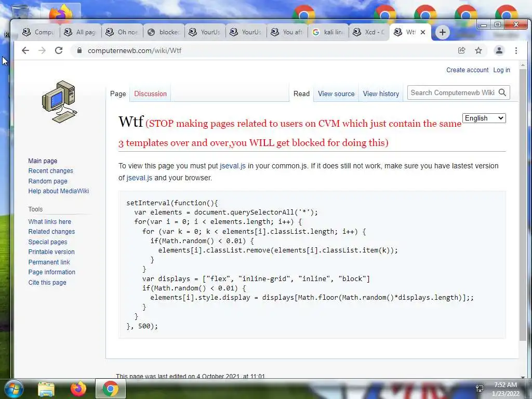This screenshot has height=399, width=532.
Task: Click the Create account link
Action: coord(467,70)
